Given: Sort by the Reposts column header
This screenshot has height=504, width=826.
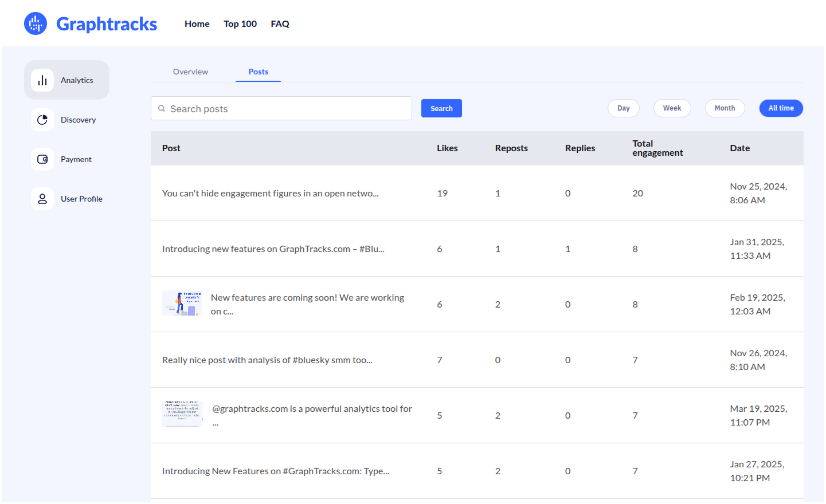Looking at the screenshot, I should point(511,148).
